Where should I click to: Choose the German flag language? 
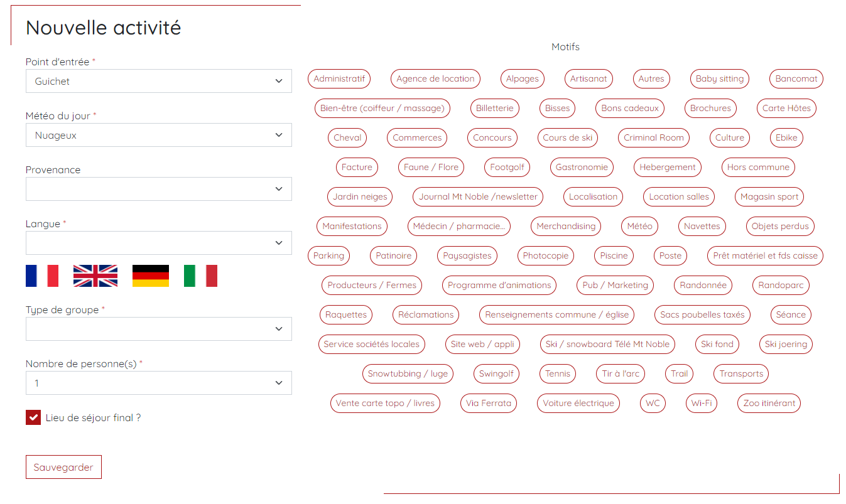(150, 275)
